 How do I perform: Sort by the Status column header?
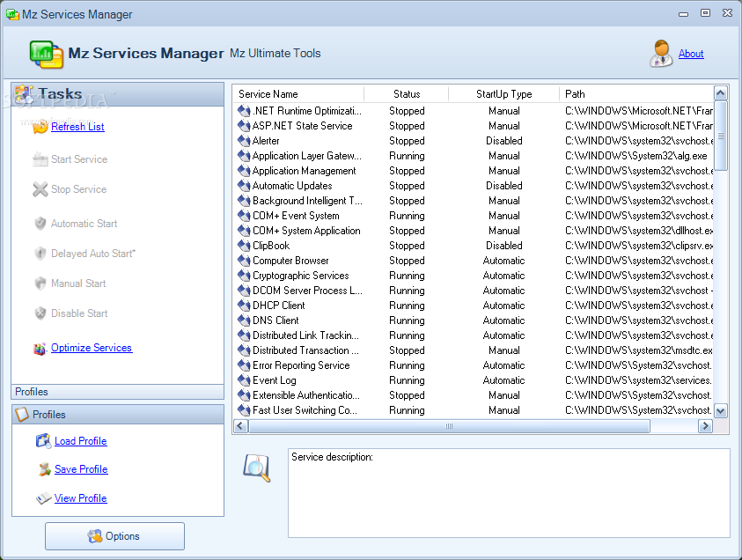(x=407, y=94)
